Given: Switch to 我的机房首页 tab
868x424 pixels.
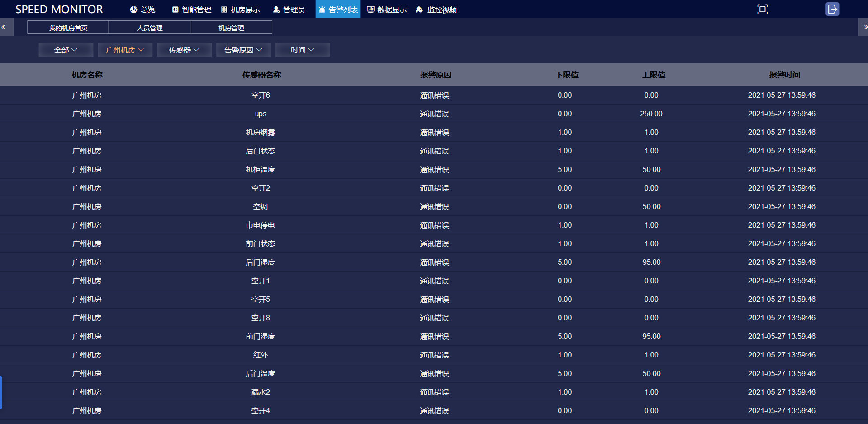Looking at the screenshot, I should (x=68, y=28).
